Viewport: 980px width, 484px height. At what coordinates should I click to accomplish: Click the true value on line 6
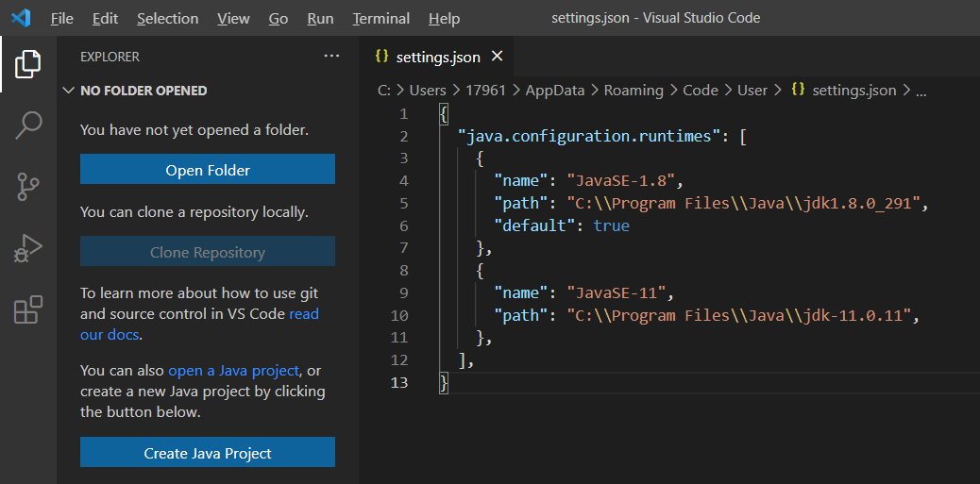coord(611,226)
